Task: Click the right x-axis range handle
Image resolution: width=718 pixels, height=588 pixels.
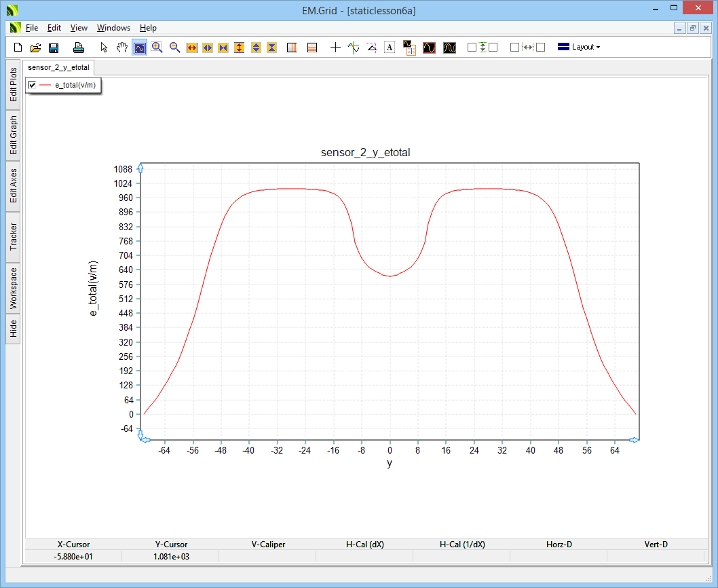Action: coord(632,441)
